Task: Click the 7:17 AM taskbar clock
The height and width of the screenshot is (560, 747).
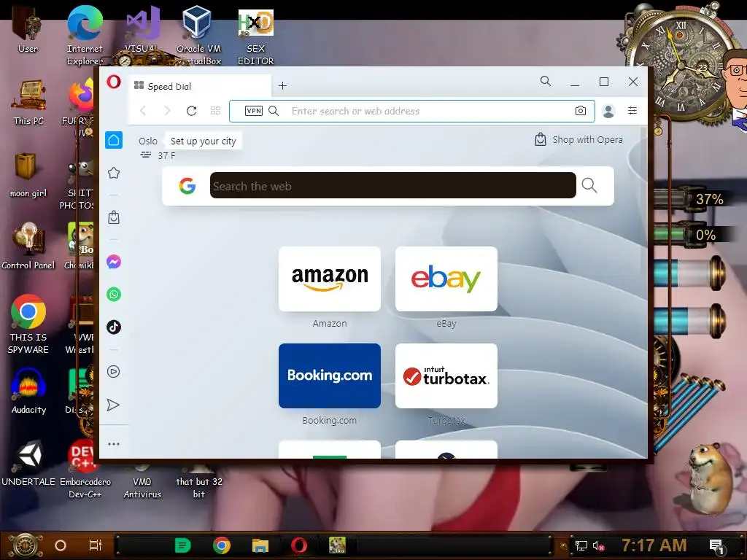Action: [x=654, y=545]
